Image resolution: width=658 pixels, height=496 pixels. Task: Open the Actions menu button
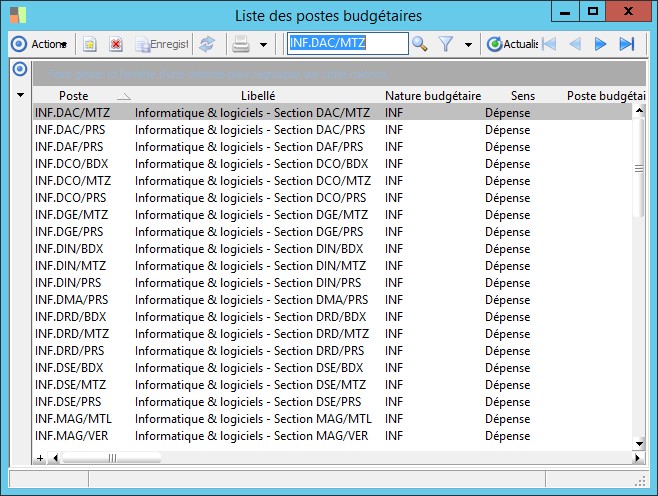pos(39,44)
